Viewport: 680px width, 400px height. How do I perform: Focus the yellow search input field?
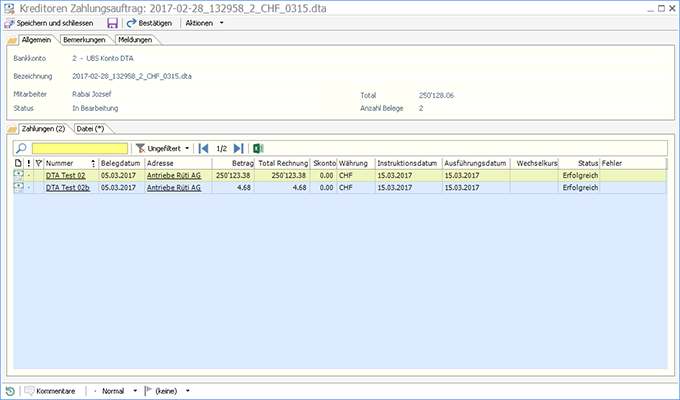click(x=80, y=148)
